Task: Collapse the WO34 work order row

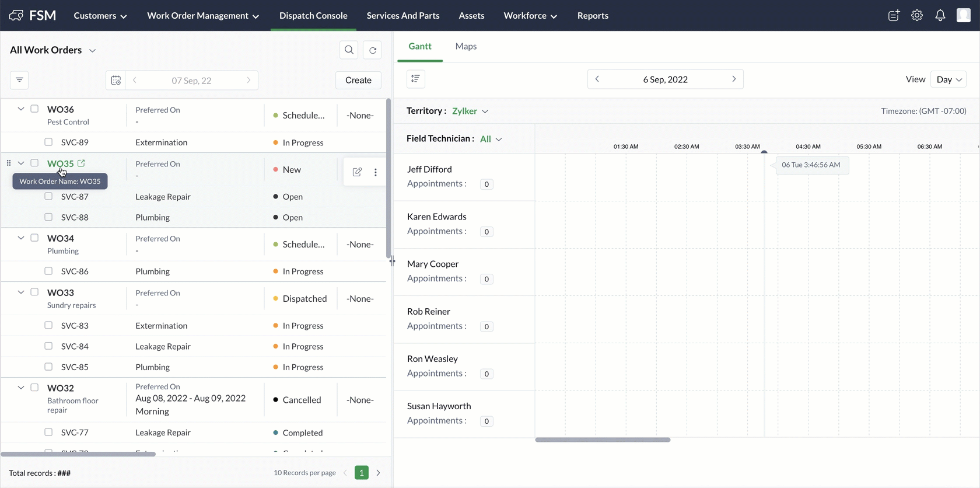Action: pyautogui.click(x=21, y=238)
